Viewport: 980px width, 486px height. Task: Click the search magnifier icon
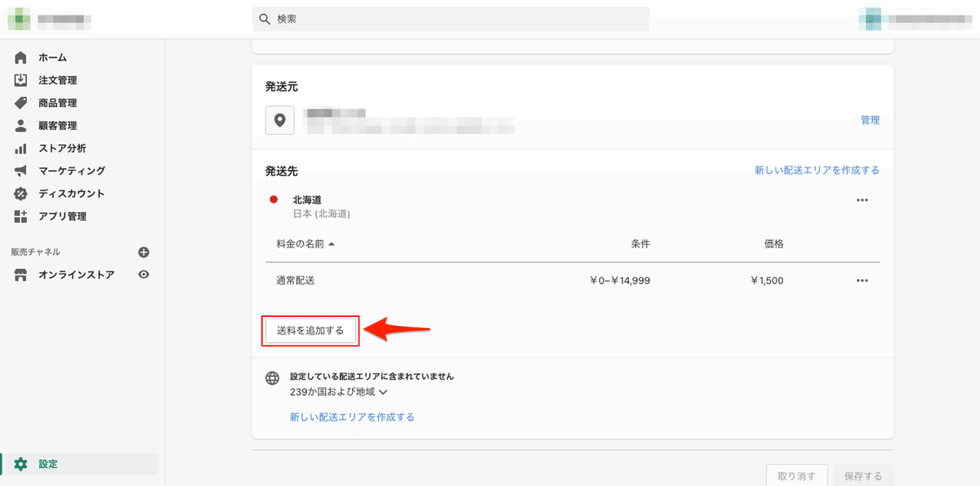(x=264, y=19)
